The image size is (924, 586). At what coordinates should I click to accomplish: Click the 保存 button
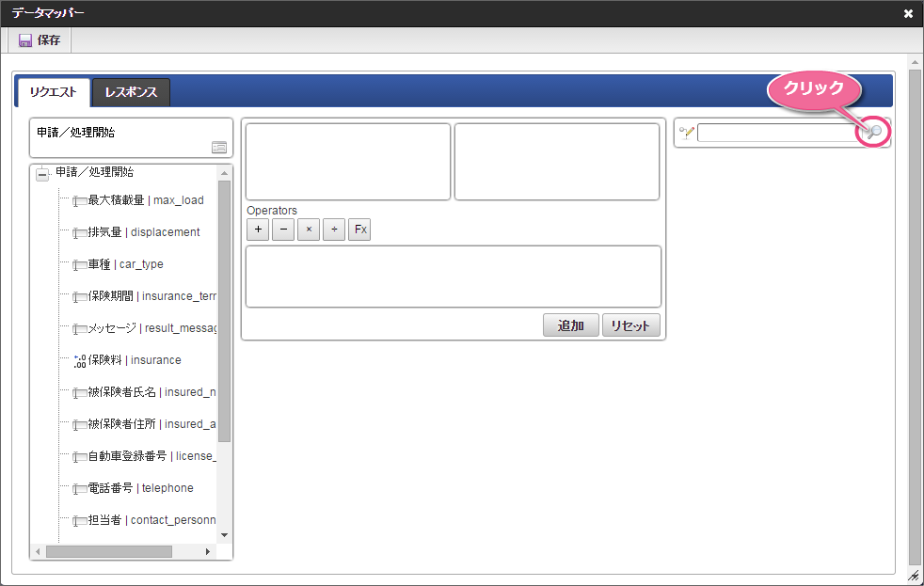(x=40, y=40)
